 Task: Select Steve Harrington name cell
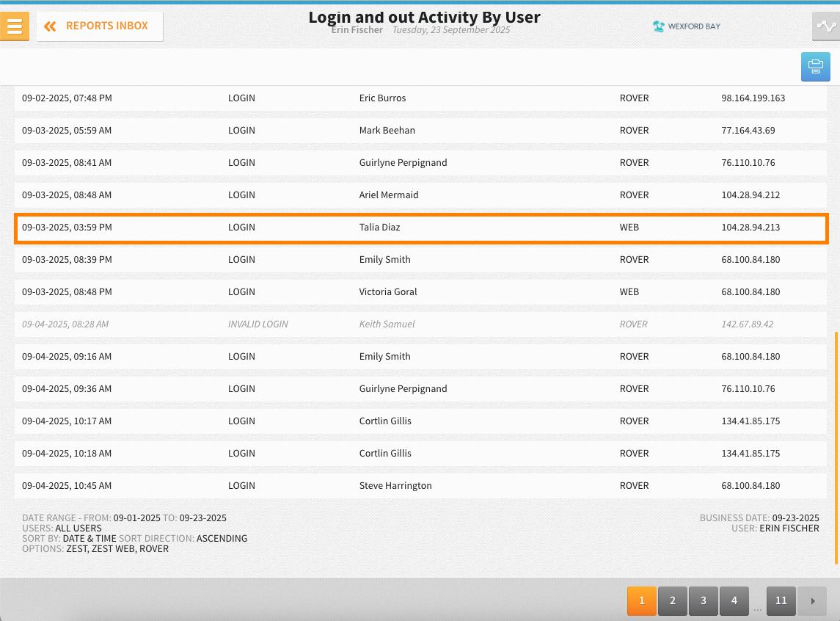point(395,486)
